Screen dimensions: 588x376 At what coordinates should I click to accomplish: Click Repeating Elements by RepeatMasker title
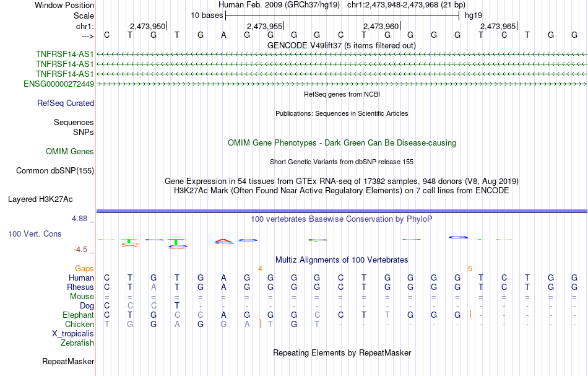coord(342,352)
